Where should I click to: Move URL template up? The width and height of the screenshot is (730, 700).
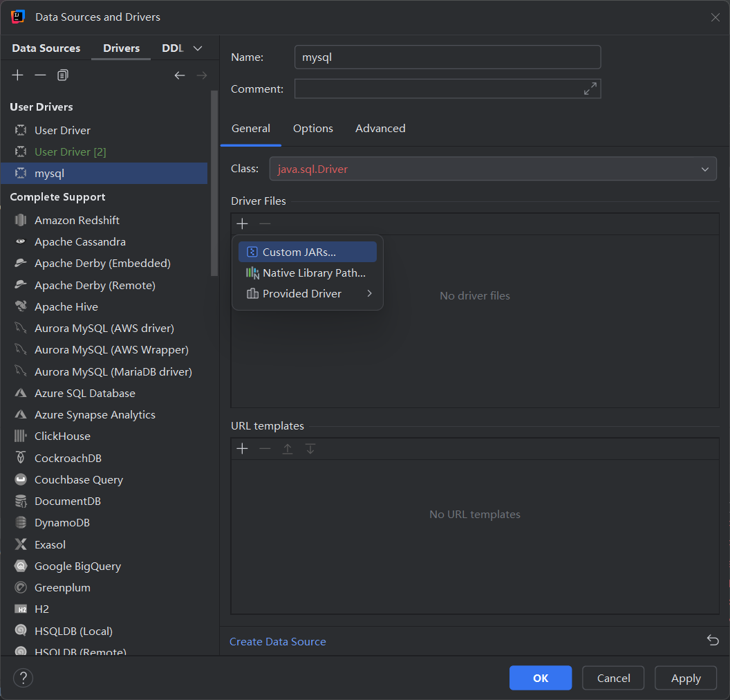pyautogui.click(x=288, y=449)
